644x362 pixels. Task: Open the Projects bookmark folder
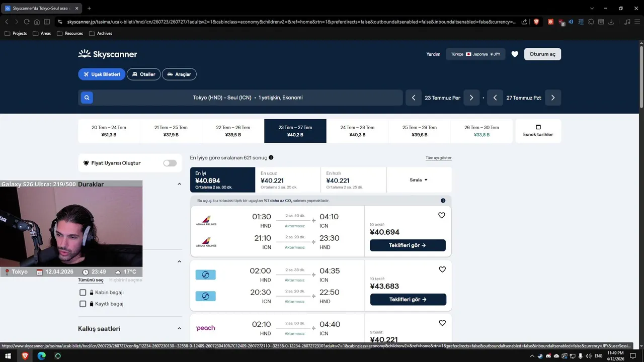pyautogui.click(x=16, y=33)
